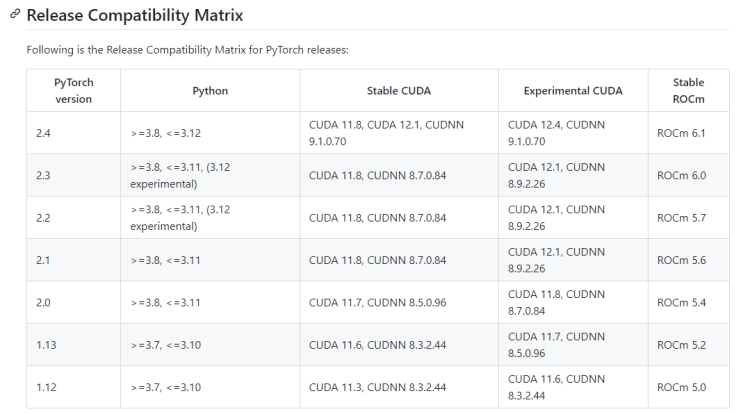743x414 pixels.
Task: Click the "ROCm 5.6" cell
Action: coord(689,260)
